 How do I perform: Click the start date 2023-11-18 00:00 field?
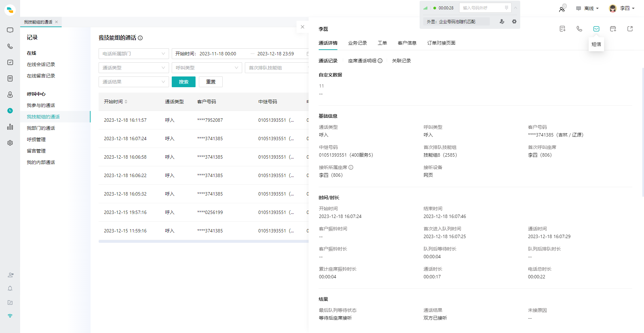pos(218,54)
